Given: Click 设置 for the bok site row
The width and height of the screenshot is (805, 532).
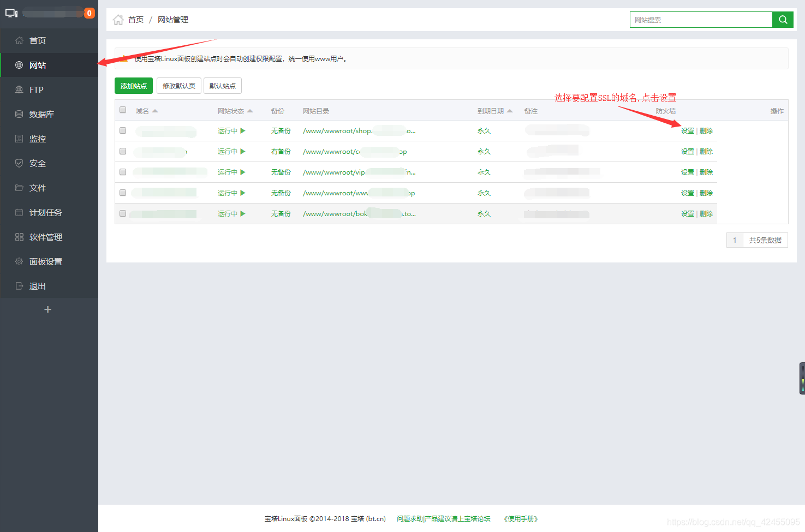Looking at the screenshot, I should 688,213.
